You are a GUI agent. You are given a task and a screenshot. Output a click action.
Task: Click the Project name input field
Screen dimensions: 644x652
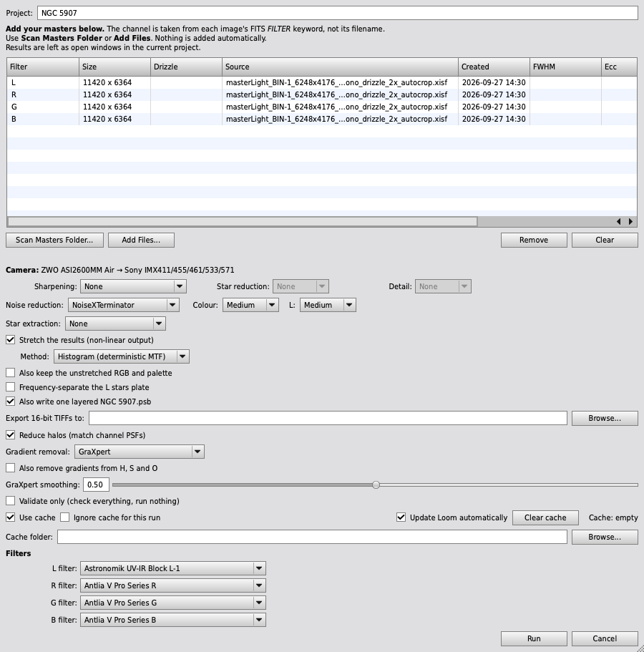pyautogui.click(x=337, y=13)
